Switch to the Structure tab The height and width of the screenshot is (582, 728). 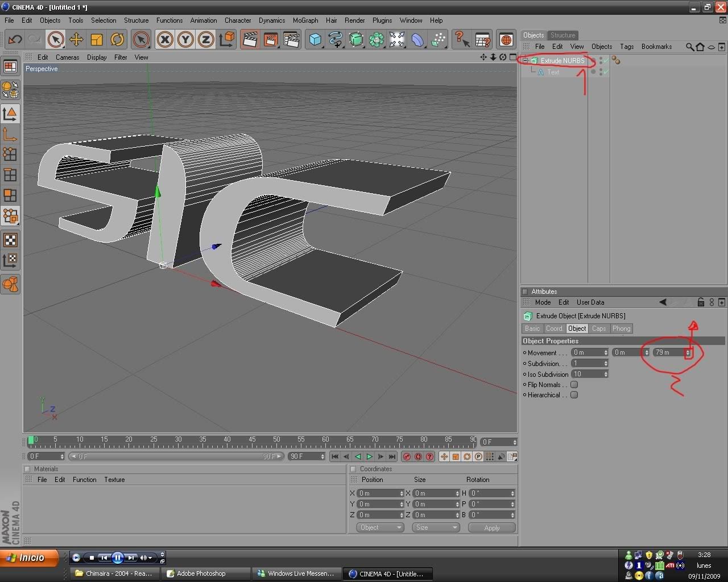pos(562,35)
